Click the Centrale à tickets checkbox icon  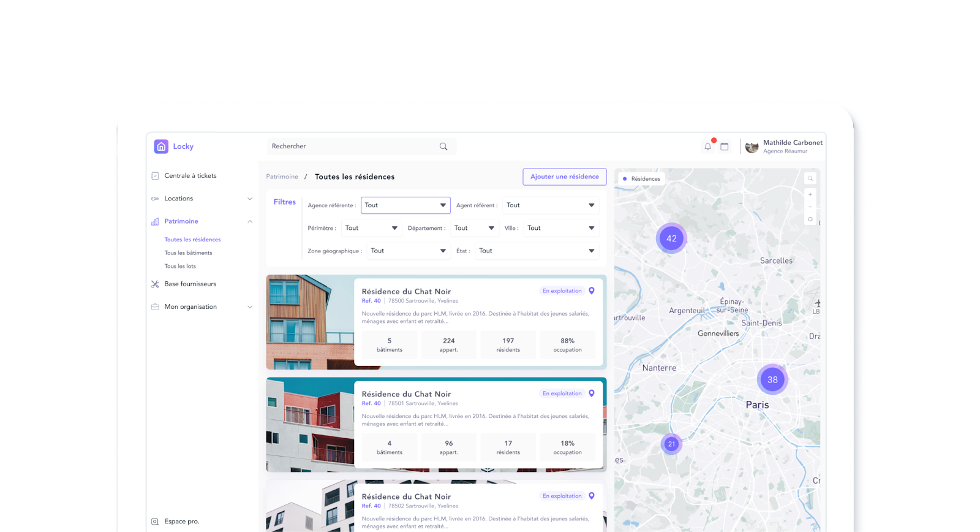(x=155, y=176)
